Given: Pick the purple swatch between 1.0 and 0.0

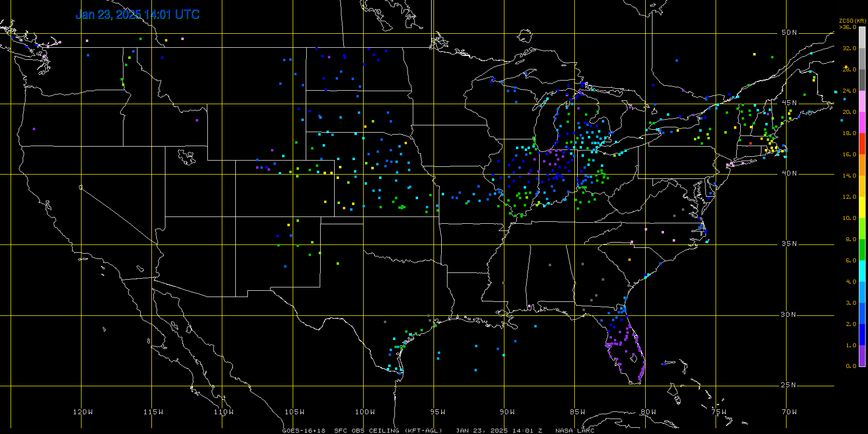Looking at the screenshot, I should 862,356.
